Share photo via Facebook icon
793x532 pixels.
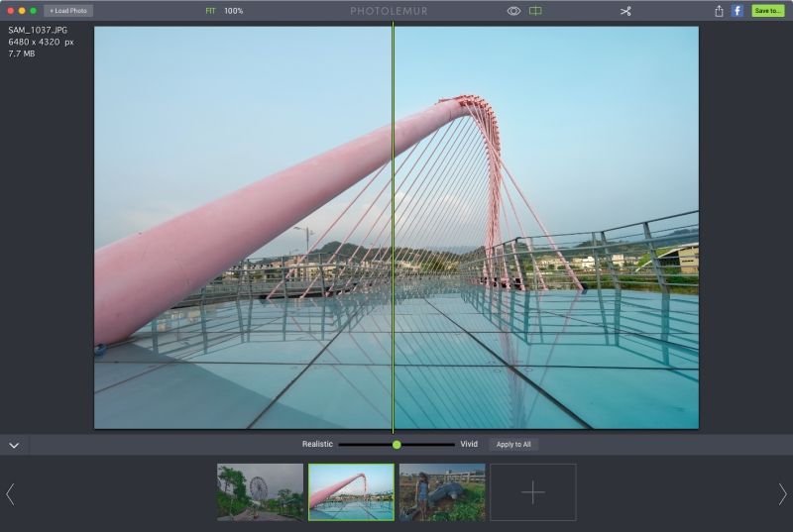pyautogui.click(x=737, y=11)
